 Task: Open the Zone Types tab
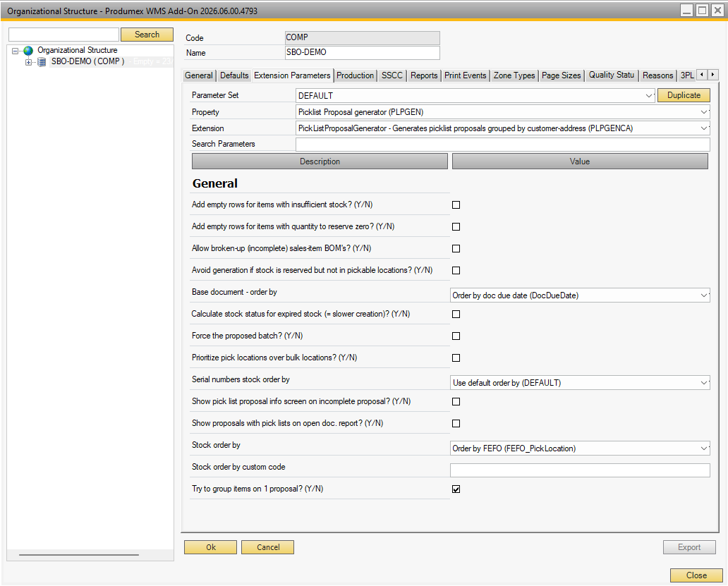[514, 75]
